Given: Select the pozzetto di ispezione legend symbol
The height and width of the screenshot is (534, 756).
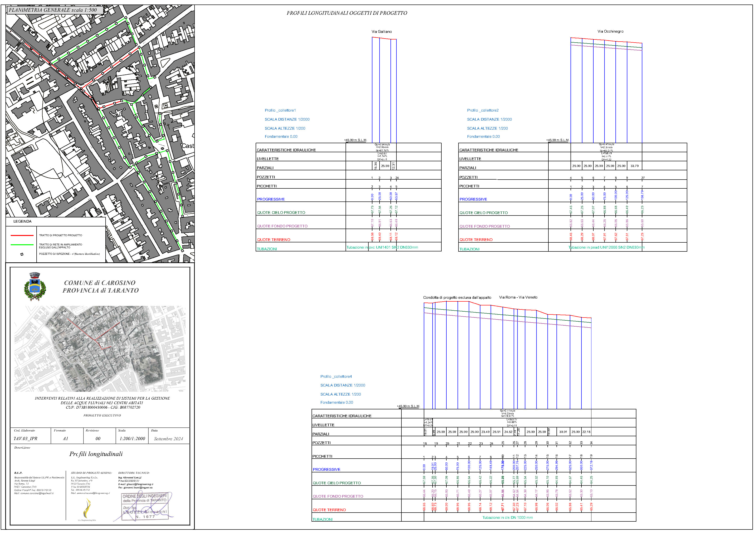Looking at the screenshot, I should pos(22,254).
